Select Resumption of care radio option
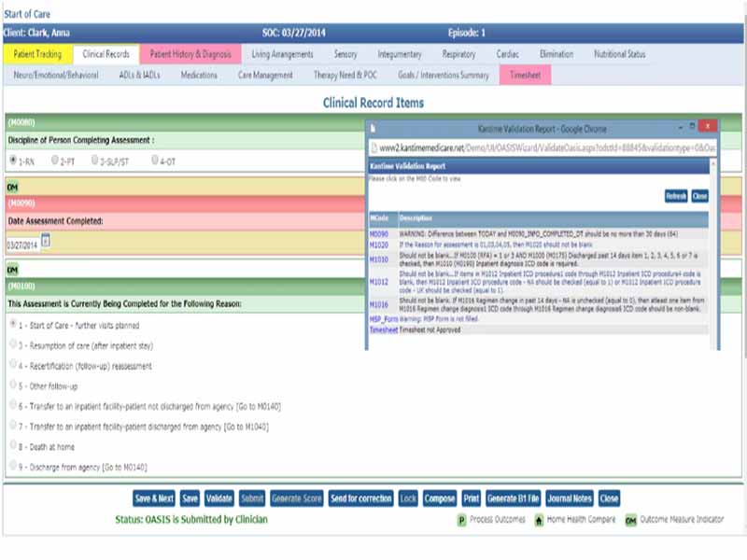Screen dimensions: 747x560 pyautogui.click(x=13, y=345)
